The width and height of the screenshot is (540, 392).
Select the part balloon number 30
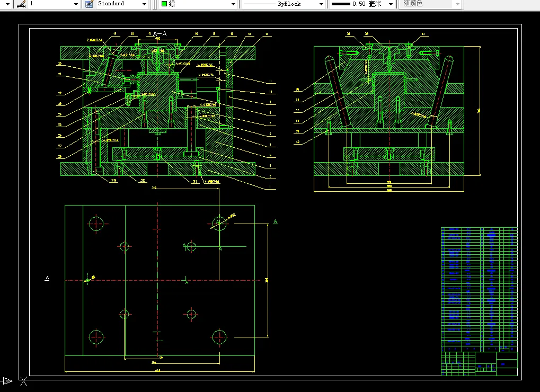click(143, 180)
